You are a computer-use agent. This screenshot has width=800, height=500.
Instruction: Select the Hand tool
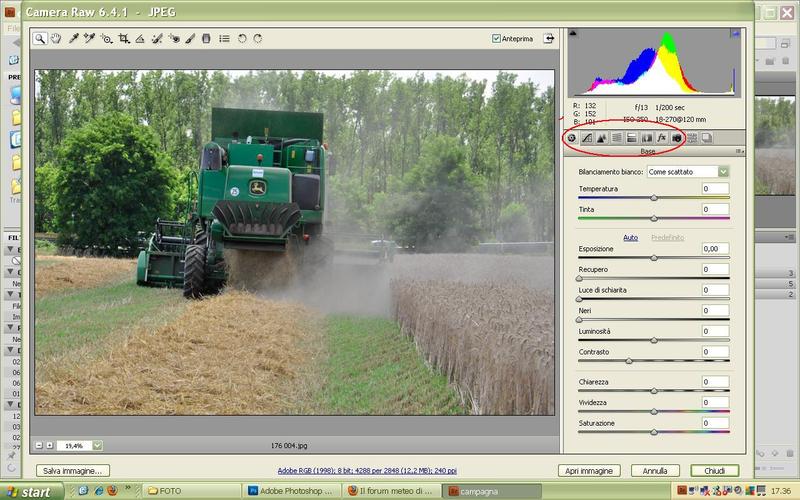click(57, 38)
